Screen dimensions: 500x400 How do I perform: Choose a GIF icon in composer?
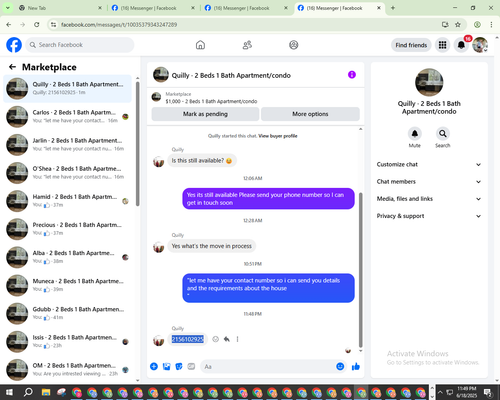pos(191,367)
